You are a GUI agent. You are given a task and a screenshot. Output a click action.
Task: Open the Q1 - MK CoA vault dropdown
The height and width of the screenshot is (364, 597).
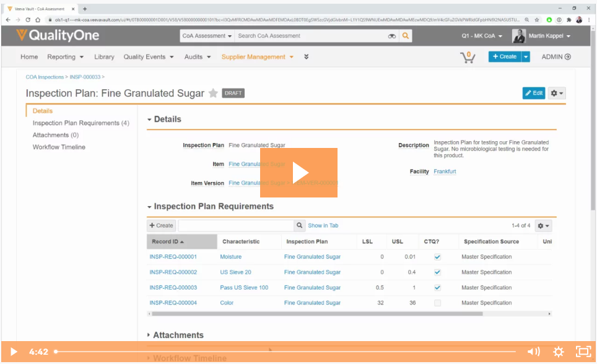[482, 36]
